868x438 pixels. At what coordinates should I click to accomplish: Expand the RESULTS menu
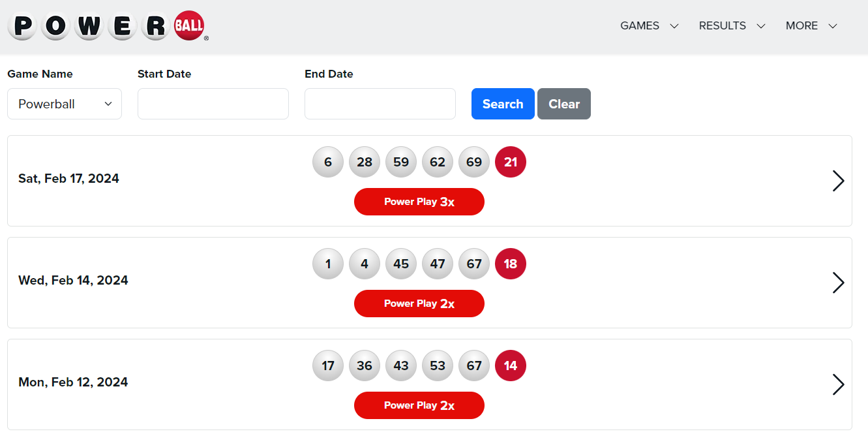point(732,26)
